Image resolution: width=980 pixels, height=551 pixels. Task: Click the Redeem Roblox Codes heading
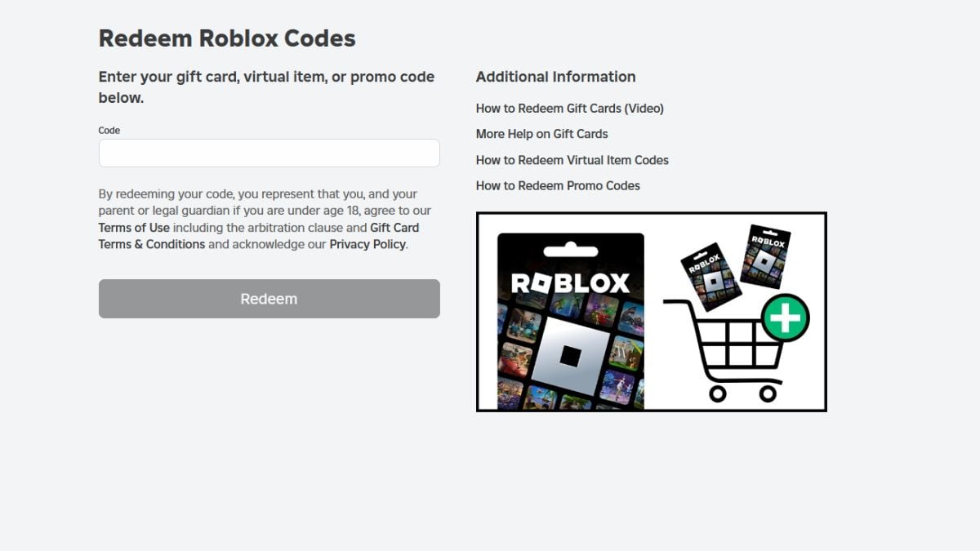click(x=227, y=38)
